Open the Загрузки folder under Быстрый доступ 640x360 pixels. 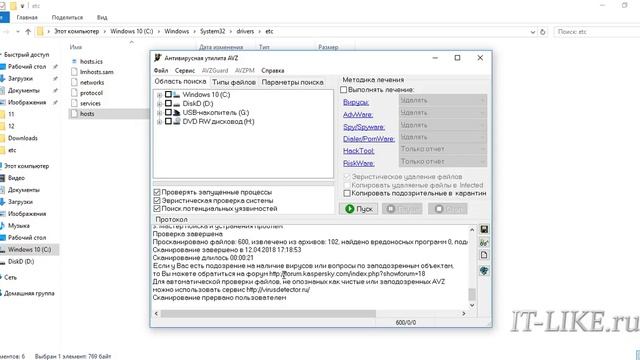click(x=20, y=78)
